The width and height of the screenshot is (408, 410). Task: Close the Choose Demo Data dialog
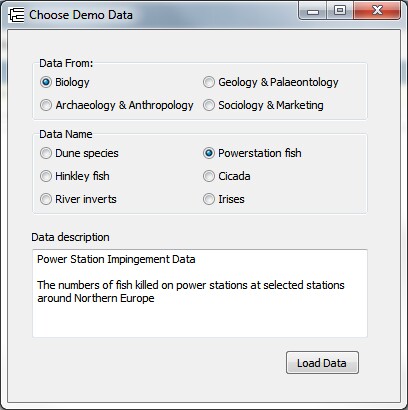377,11
